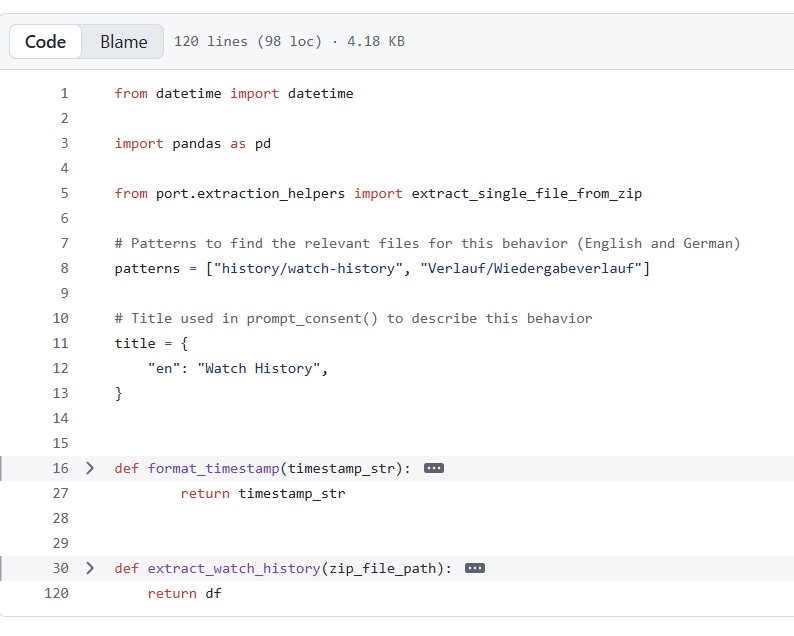
Task: Click 'extract_single_file_from_zip' import name
Action: pos(527,193)
